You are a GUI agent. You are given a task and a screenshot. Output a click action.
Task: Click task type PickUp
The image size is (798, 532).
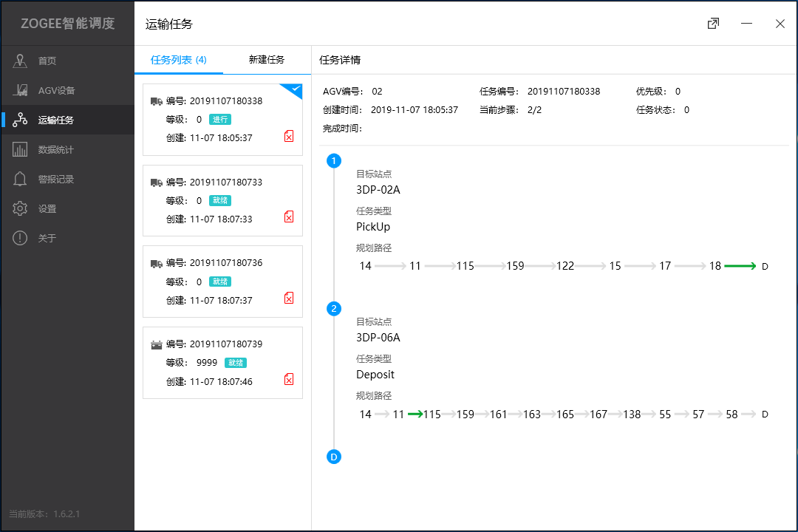point(373,227)
